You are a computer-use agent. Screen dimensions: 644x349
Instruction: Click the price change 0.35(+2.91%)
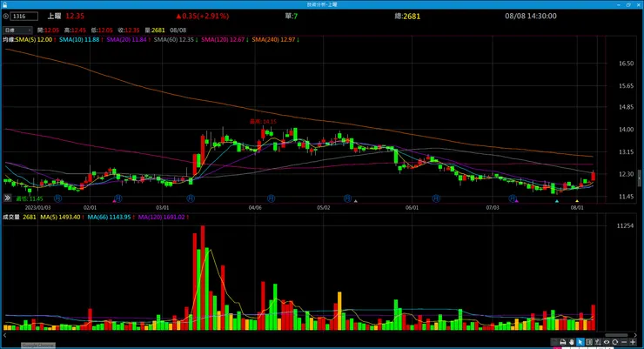pos(203,16)
